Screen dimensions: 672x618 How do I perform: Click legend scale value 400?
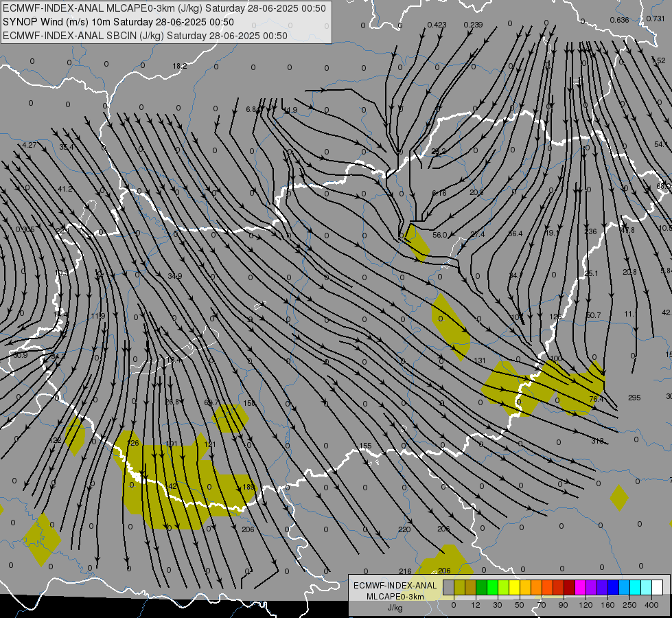(651, 605)
